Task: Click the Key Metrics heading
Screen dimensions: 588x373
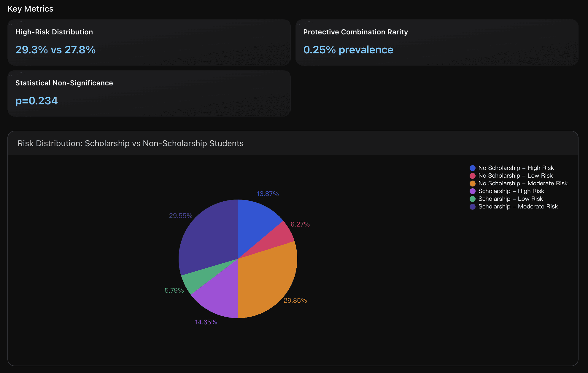Action: (31, 9)
